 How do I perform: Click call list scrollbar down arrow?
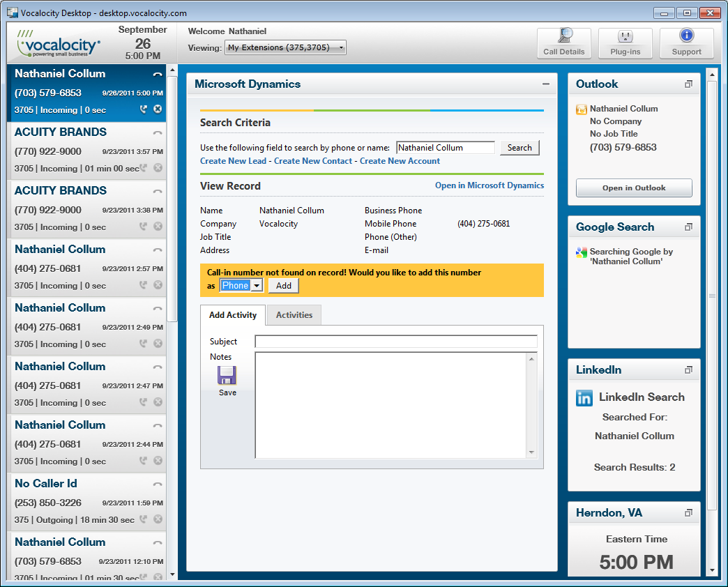172,574
